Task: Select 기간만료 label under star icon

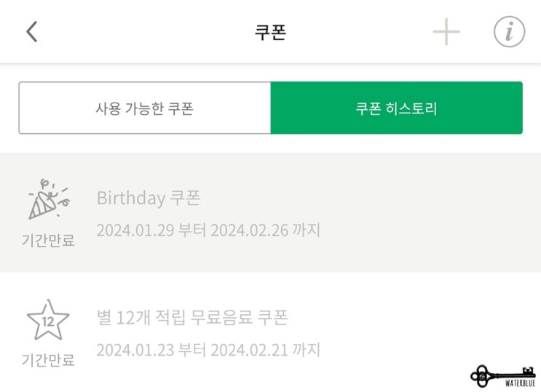Action: click(x=48, y=359)
